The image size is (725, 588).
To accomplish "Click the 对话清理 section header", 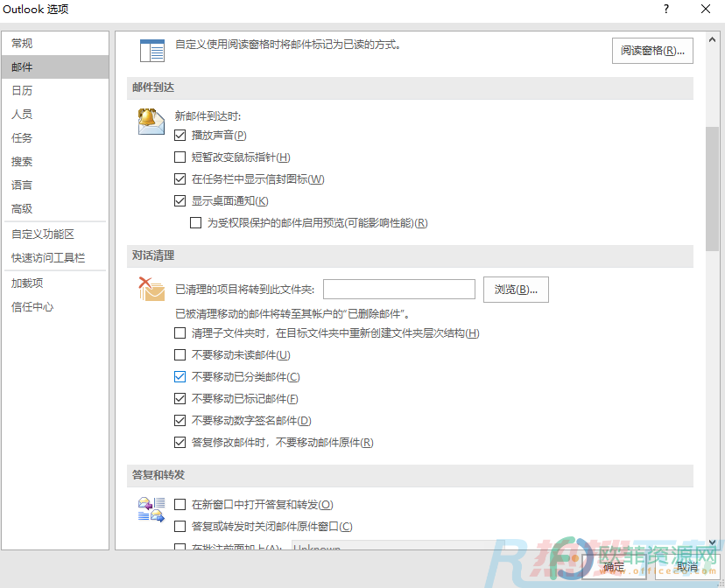I will pyautogui.click(x=410, y=255).
